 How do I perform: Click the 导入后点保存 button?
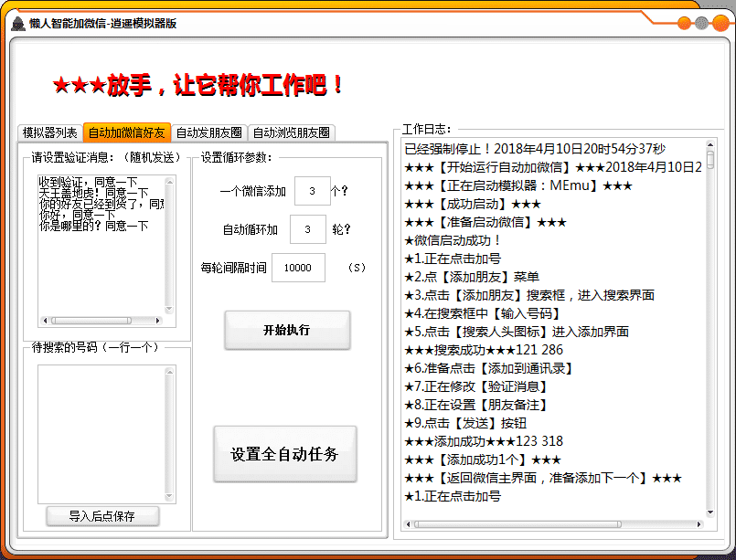click(101, 515)
